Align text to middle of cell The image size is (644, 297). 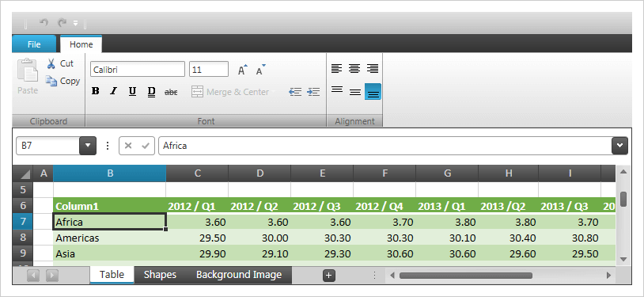click(x=355, y=91)
